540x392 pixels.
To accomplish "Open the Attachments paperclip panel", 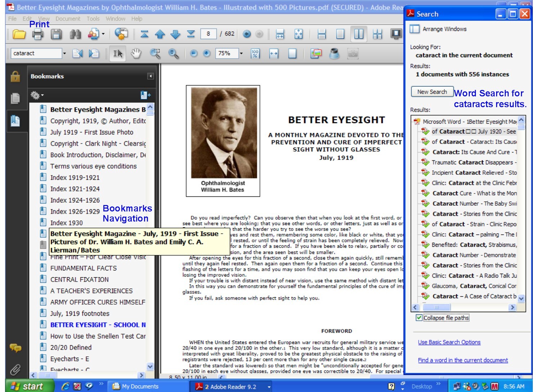I will coord(15,369).
